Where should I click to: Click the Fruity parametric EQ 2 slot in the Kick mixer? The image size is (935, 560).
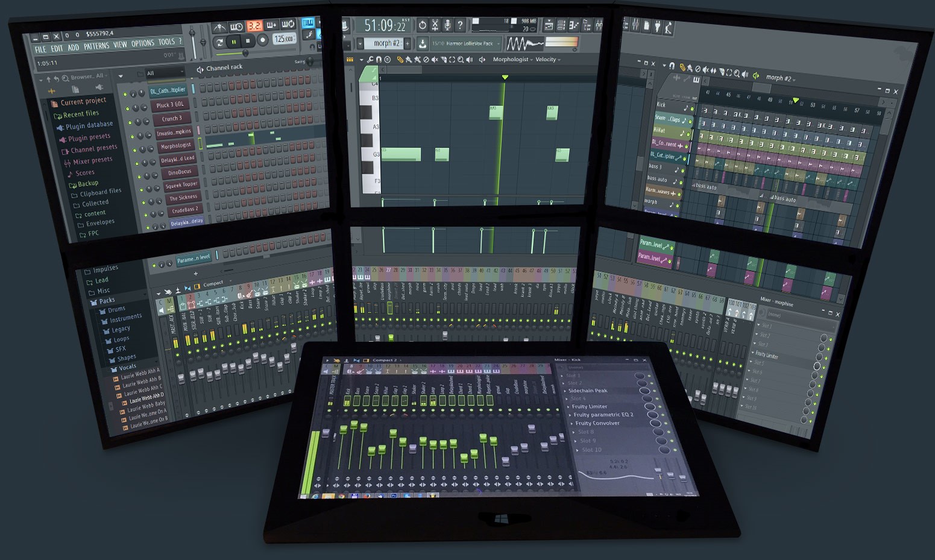click(604, 415)
